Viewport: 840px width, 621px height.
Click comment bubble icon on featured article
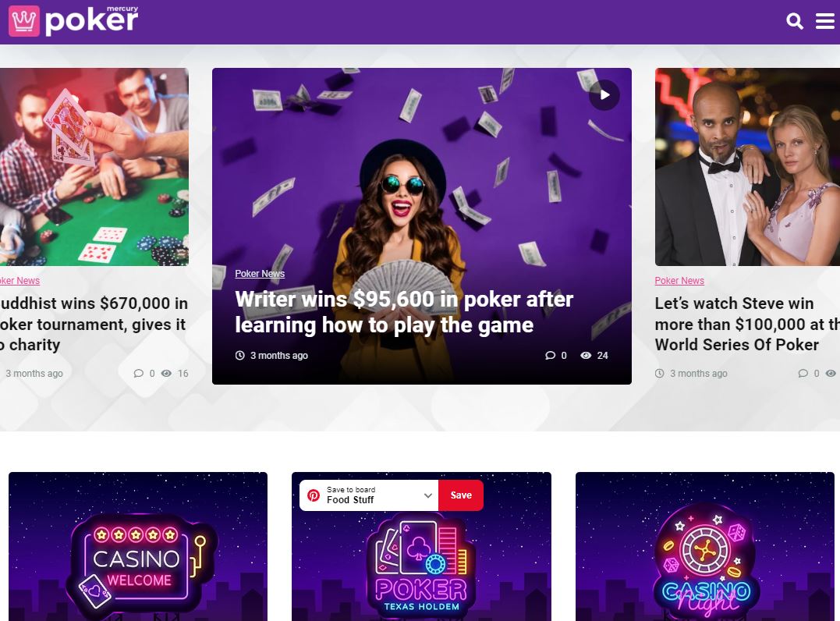550,355
